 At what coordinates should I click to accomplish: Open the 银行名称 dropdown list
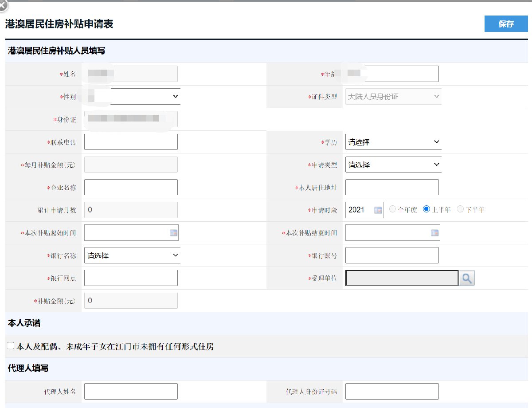click(x=132, y=255)
